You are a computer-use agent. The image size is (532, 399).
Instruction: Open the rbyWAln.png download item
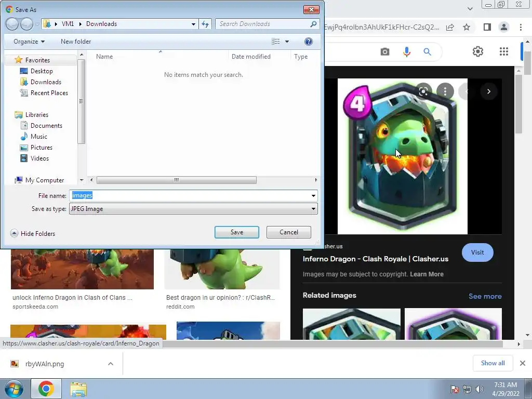[45, 364]
